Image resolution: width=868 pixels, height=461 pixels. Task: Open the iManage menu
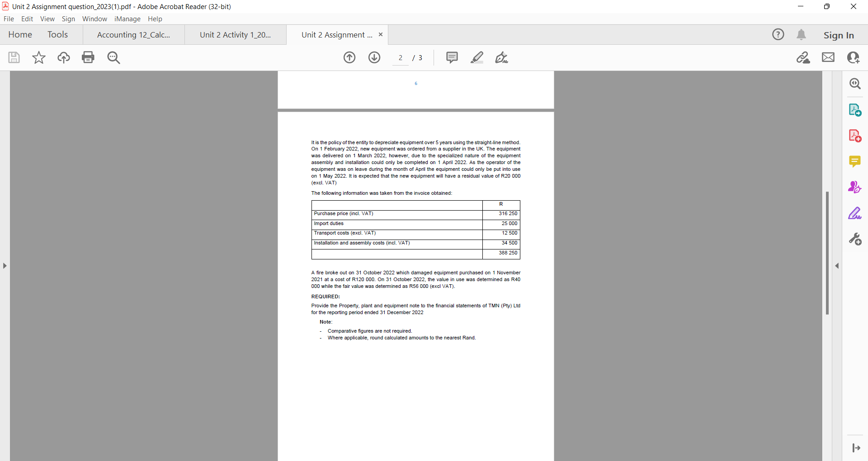[x=127, y=19]
